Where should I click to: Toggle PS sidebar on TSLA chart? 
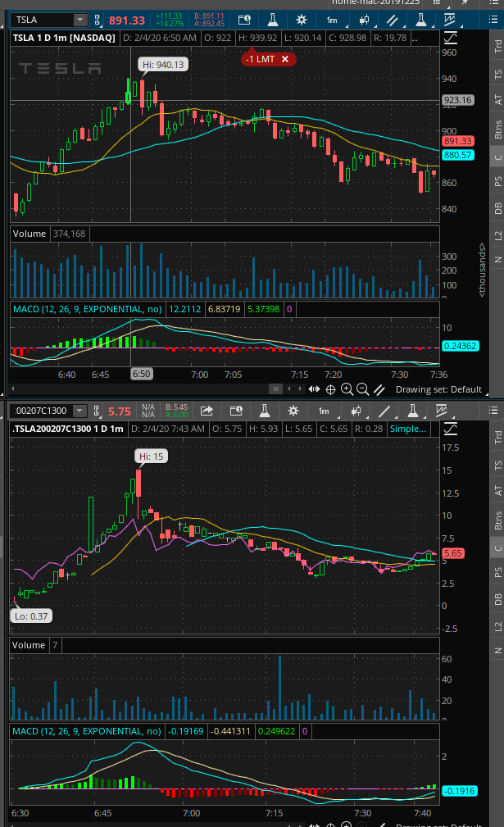pos(497,181)
